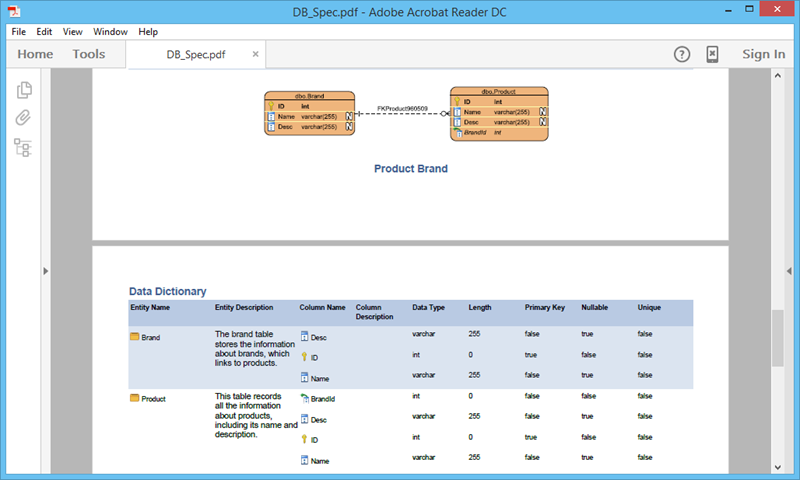The height and width of the screenshot is (480, 800).
Task: Click nullable N marker on Product Desc row
Action: click(x=543, y=121)
